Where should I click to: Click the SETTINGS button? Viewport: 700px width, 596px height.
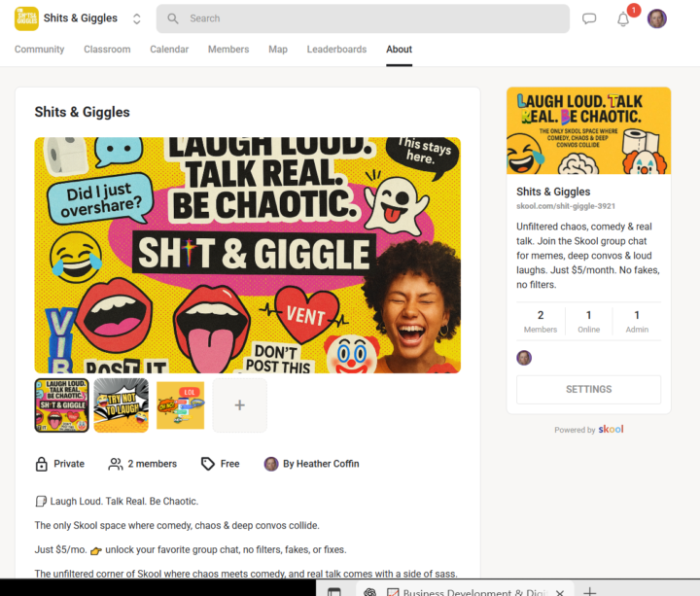pyautogui.click(x=588, y=389)
